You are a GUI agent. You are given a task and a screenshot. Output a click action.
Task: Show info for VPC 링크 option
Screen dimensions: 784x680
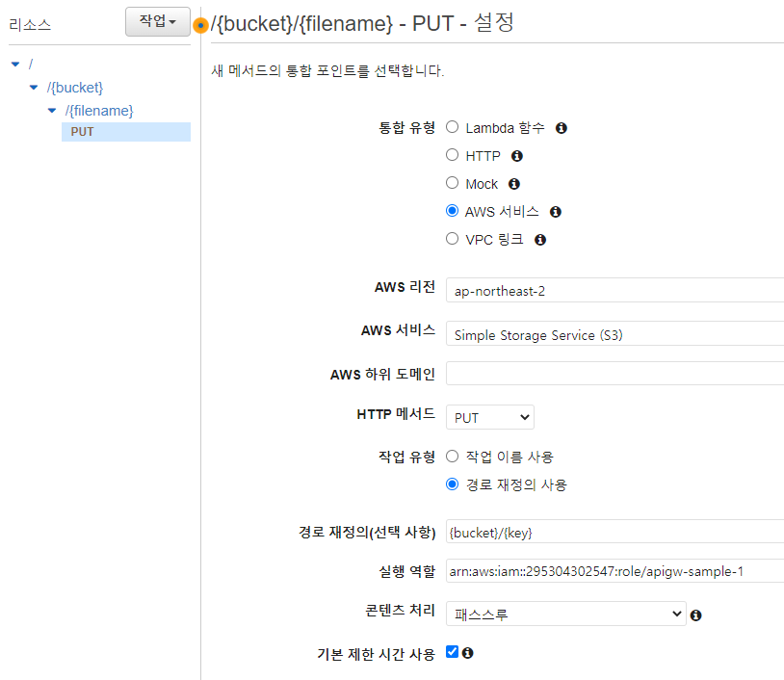tap(540, 240)
